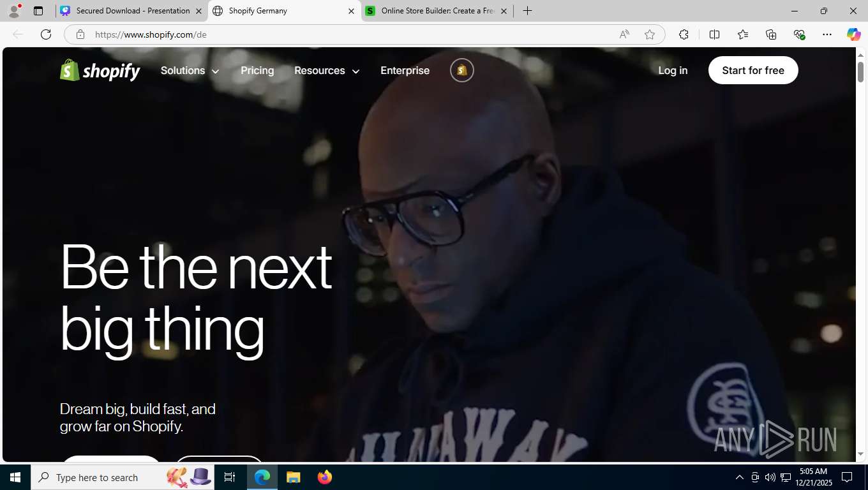Image resolution: width=868 pixels, height=490 pixels.
Task: Close the Shopify Germany tab
Action: (x=351, y=11)
